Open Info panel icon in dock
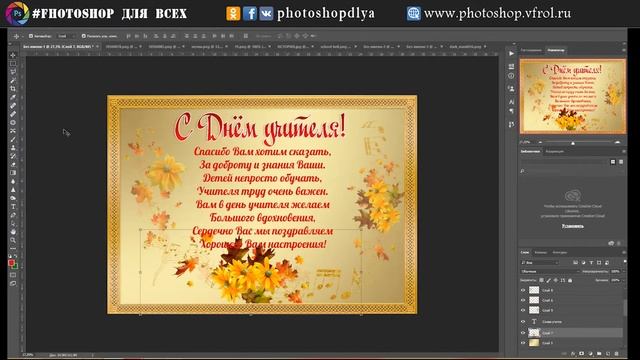The width and height of the screenshot is (640, 360). click(511, 76)
